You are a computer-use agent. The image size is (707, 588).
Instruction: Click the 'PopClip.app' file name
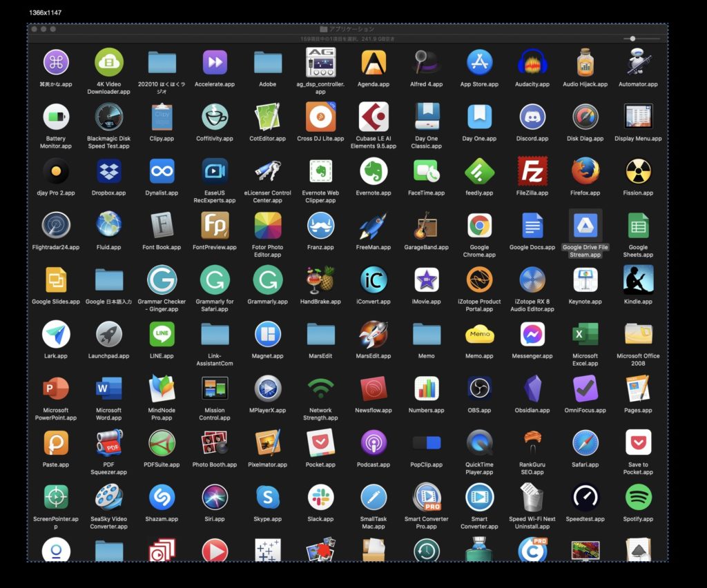pos(426,465)
